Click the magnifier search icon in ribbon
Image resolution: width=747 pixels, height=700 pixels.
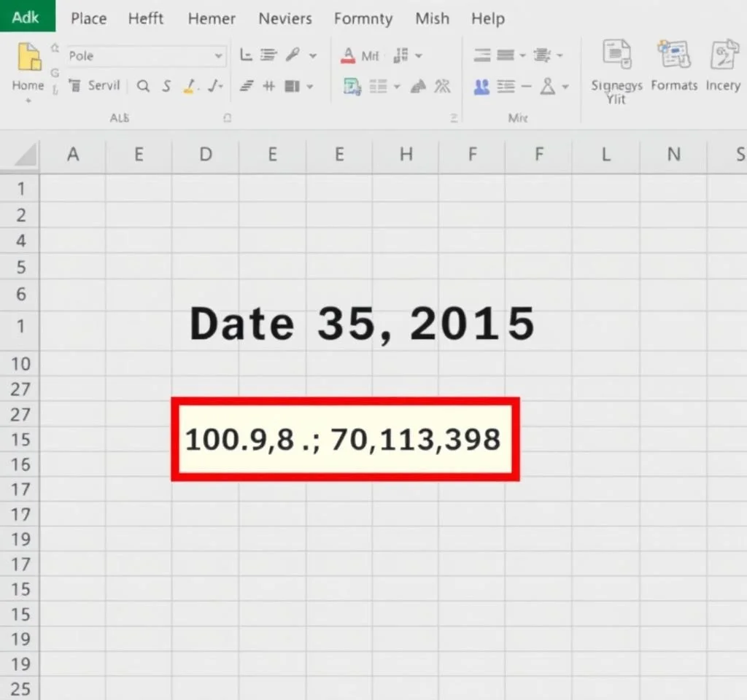pos(143,86)
